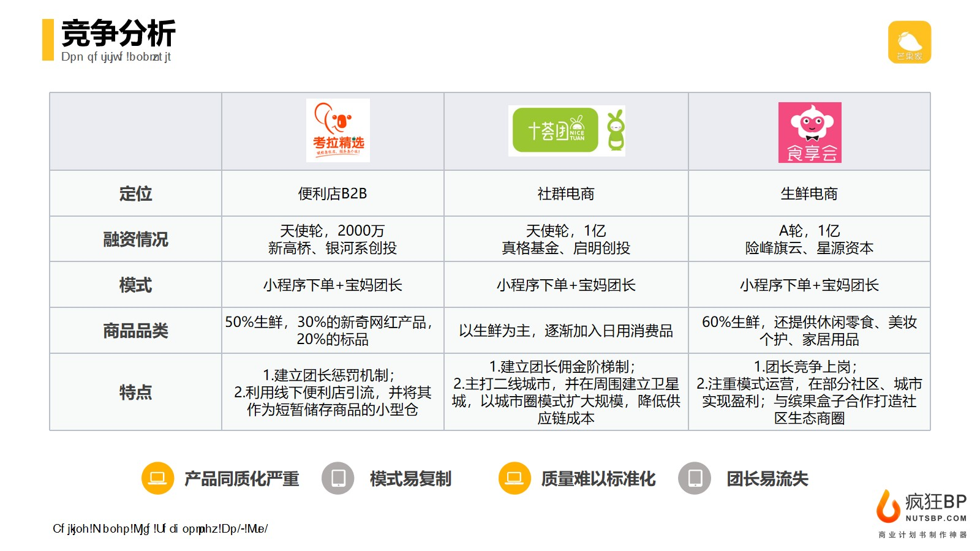Click 考拉精选's 小程序下单+宝妈团长 cell
Screen dimensions: 980x551
(333, 285)
